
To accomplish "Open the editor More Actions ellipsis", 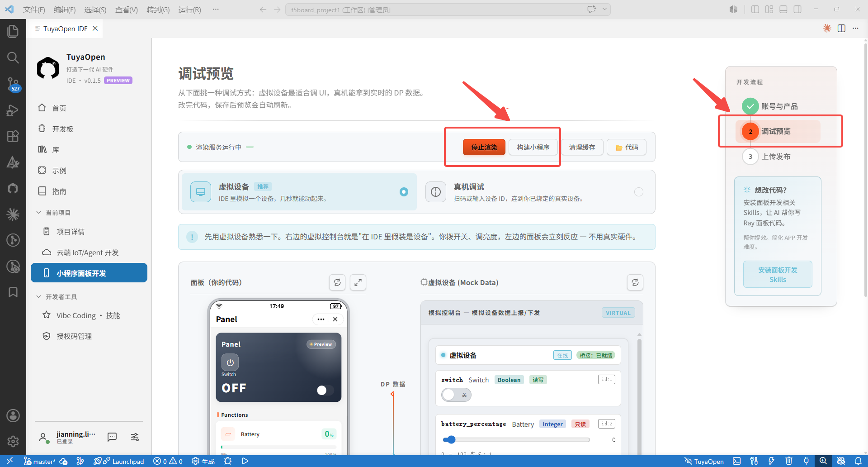I will pos(855,29).
